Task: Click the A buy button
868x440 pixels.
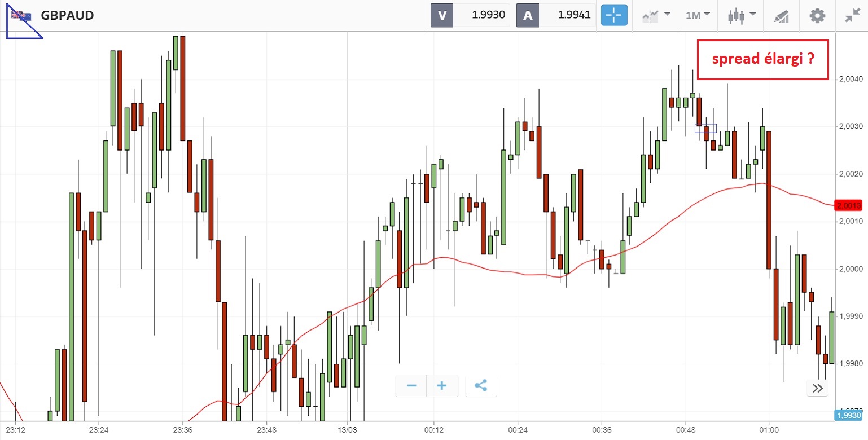Action: tap(528, 15)
